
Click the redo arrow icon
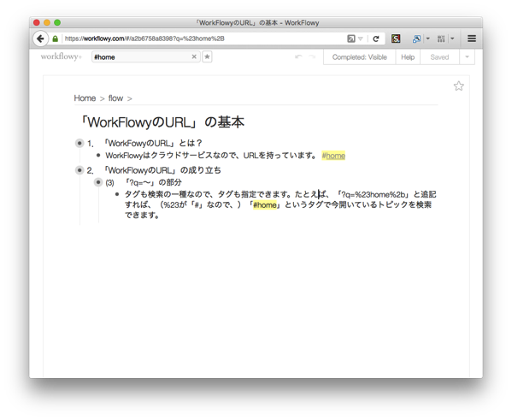[312, 56]
